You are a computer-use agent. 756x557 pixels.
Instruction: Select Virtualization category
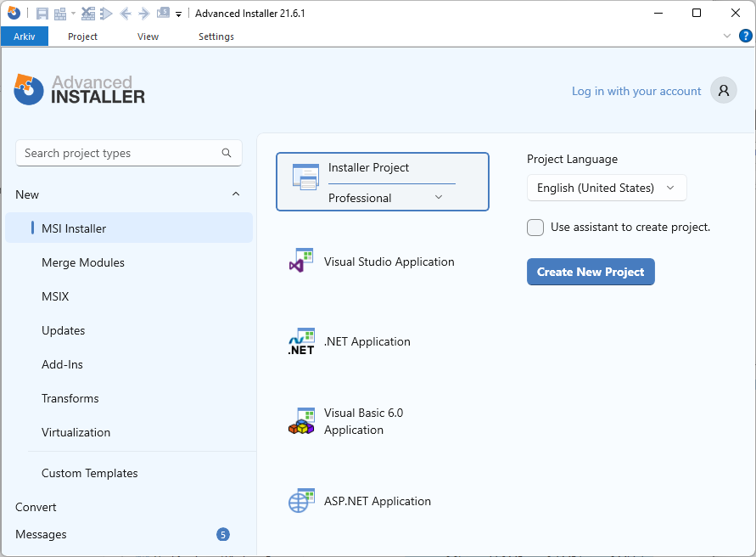click(76, 432)
